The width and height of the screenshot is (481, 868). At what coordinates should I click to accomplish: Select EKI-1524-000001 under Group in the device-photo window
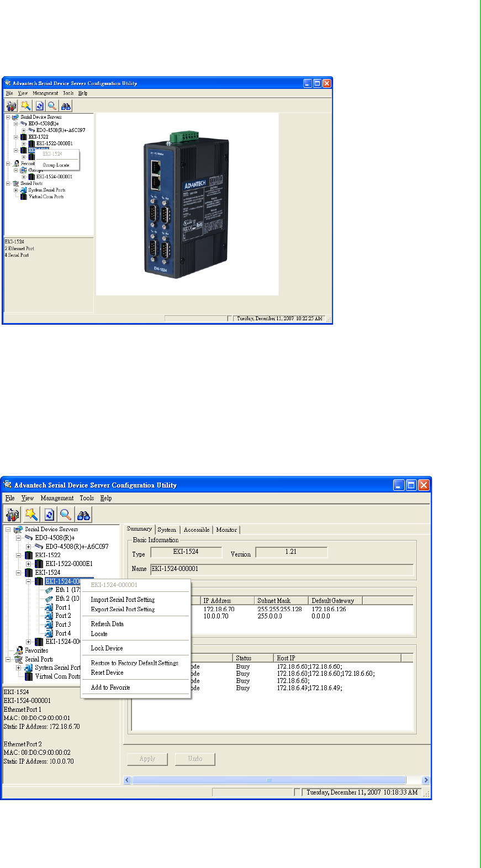click(54, 177)
